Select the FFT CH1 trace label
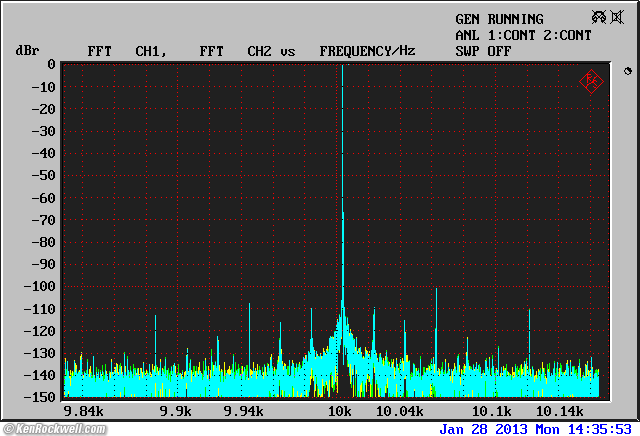 [126, 50]
